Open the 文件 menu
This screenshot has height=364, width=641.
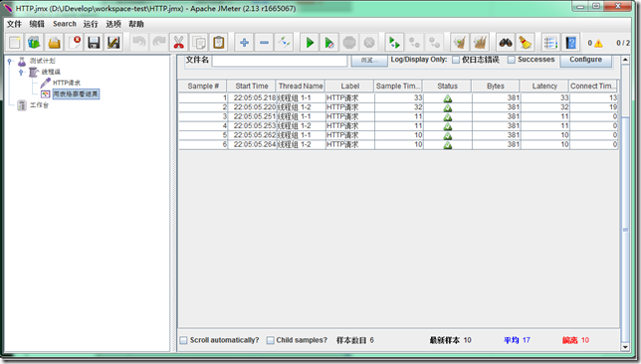point(14,24)
